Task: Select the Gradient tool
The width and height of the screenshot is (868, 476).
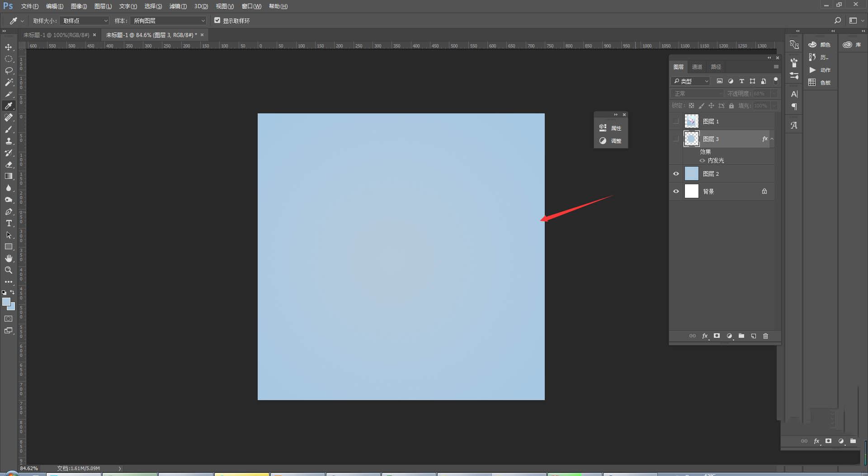Action: click(x=9, y=176)
